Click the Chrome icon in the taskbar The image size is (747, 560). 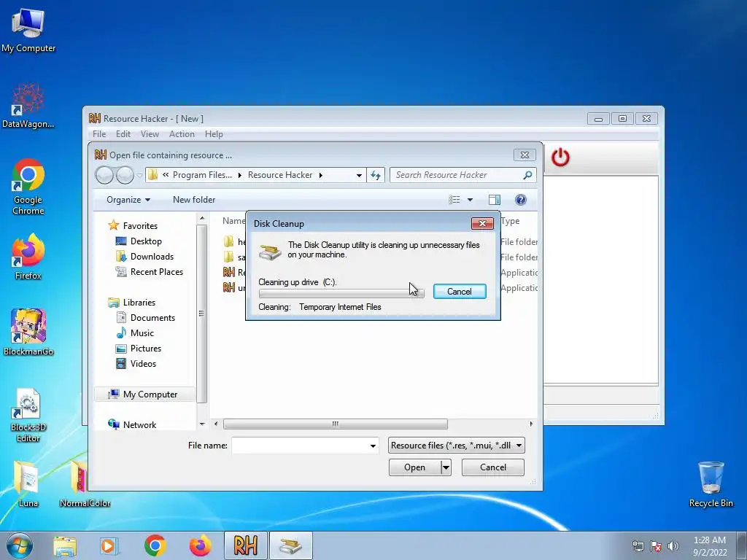tap(155, 545)
